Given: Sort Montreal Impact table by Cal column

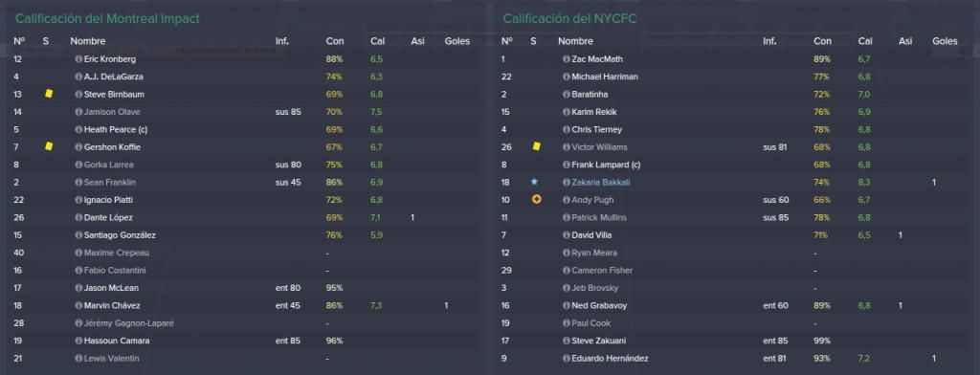Looking at the screenshot, I should pos(377,41).
